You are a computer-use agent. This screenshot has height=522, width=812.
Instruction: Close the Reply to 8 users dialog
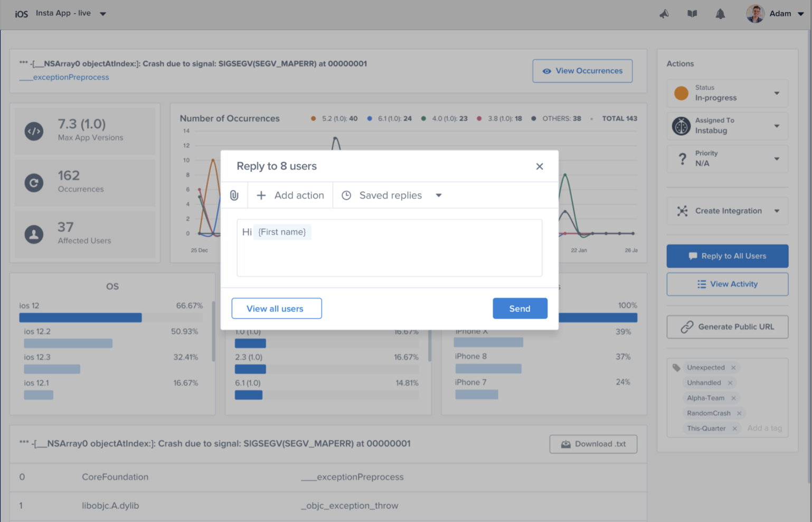pyautogui.click(x=540, y=166)
